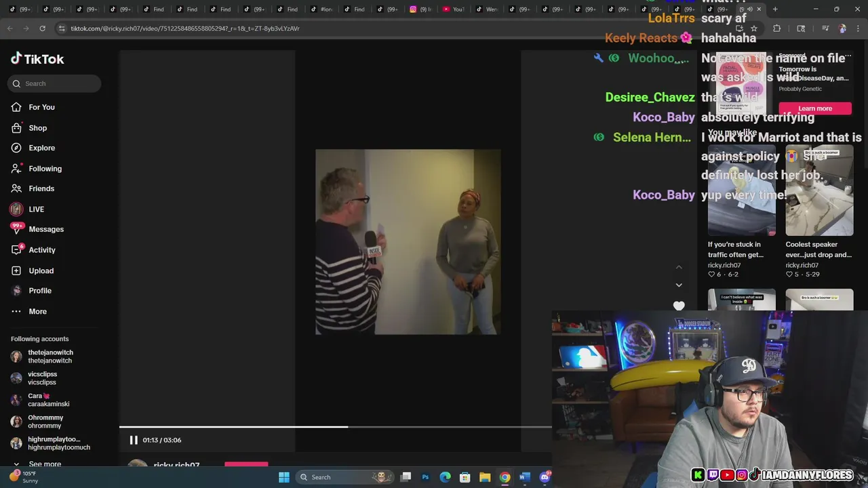Open File Explorer from the taskbar
Viewport: 868px width, 488px height.
click(x=485, y=477)
